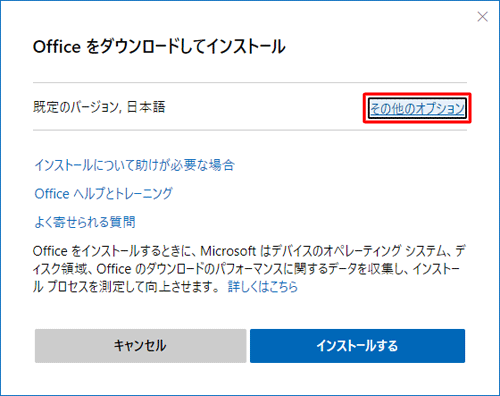Close the dialog with the X icon

[482, 17]
